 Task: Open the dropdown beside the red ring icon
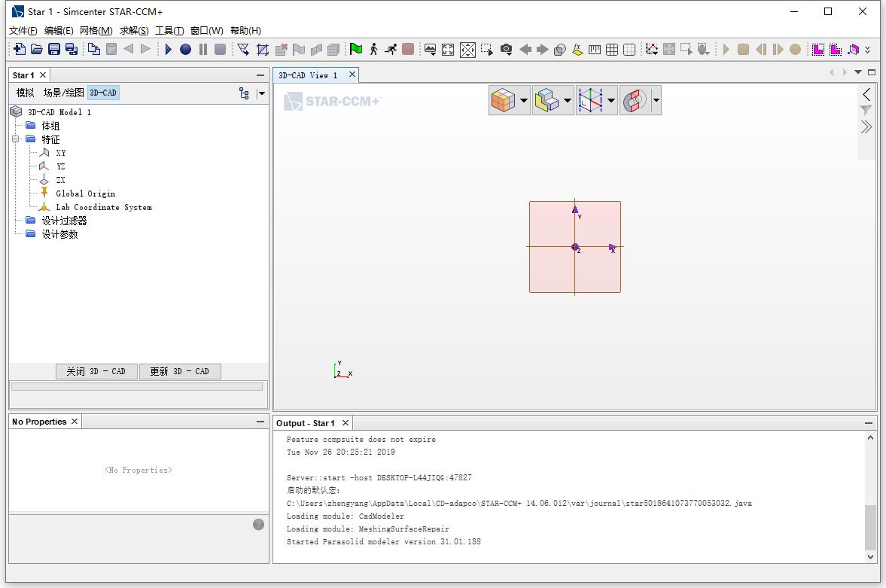coord(656,101)
